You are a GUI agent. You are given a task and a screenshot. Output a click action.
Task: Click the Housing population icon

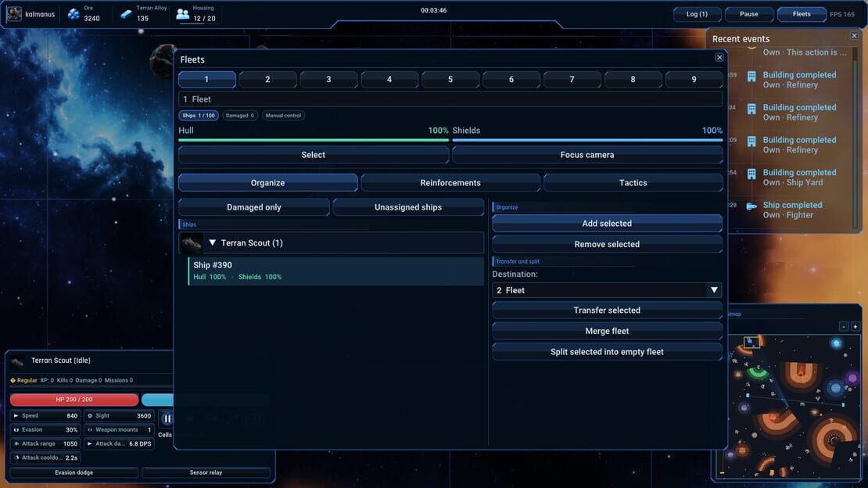183,14
